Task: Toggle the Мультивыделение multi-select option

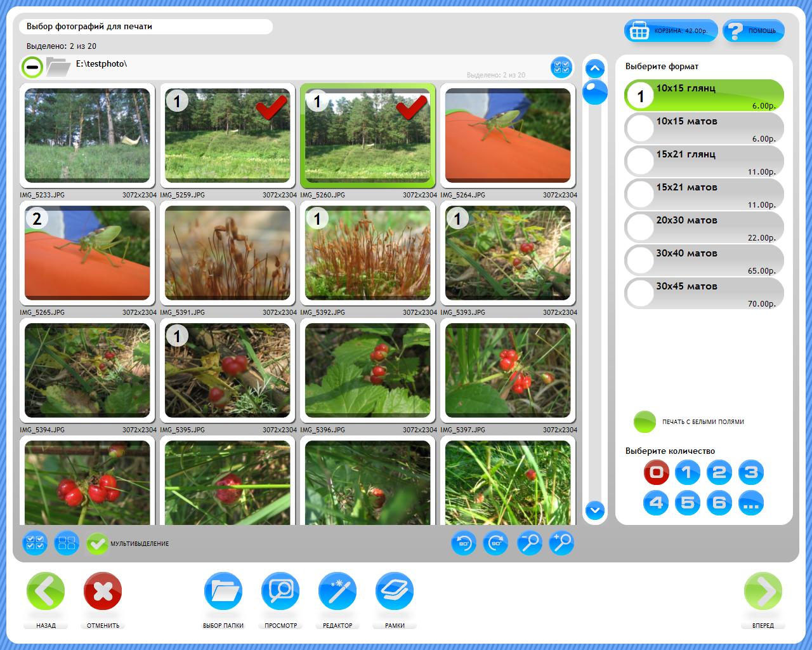Action: (x=98, y=543)
